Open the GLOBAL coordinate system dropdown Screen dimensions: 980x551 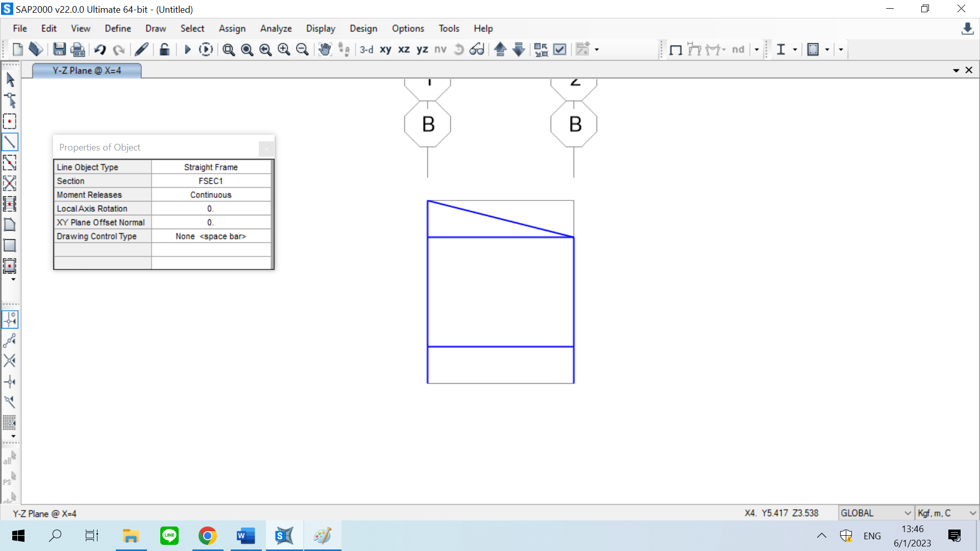[x=876, y=513]
